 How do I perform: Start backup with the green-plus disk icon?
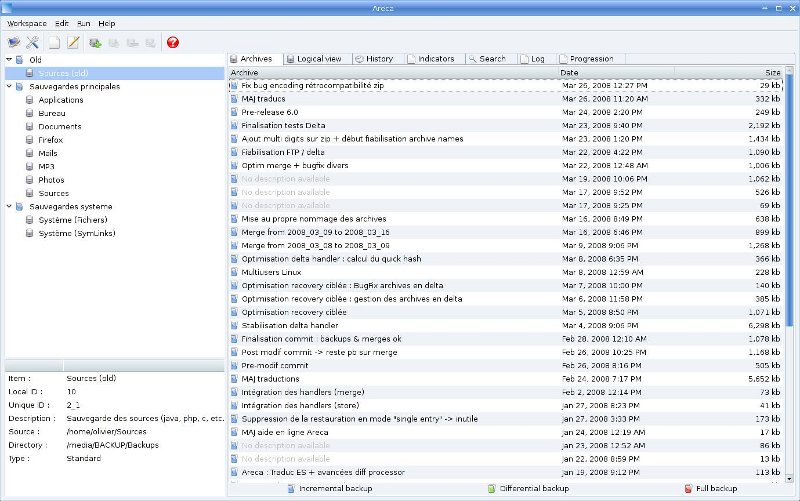pyautogui.click(x=95, y=43)
